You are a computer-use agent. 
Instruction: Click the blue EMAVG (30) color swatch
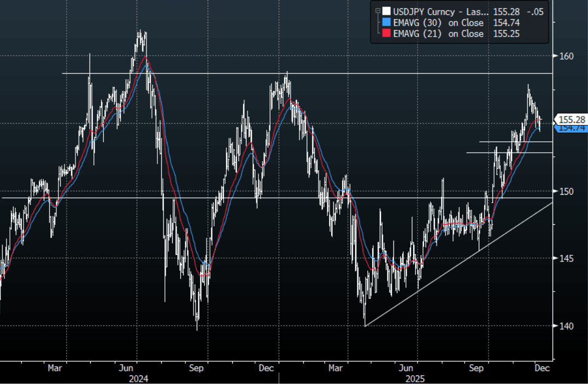point(386,22)
